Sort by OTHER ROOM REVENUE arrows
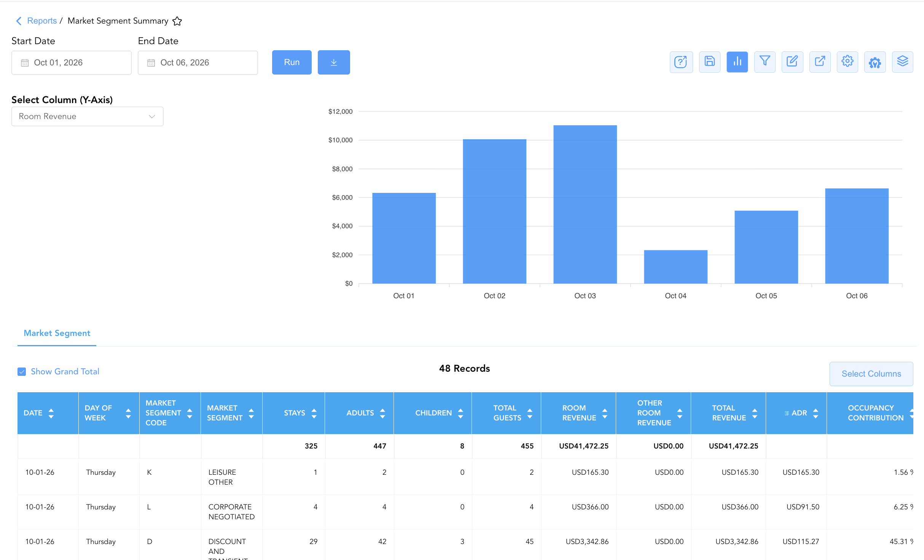924x560 pixels. pos(680,413)
